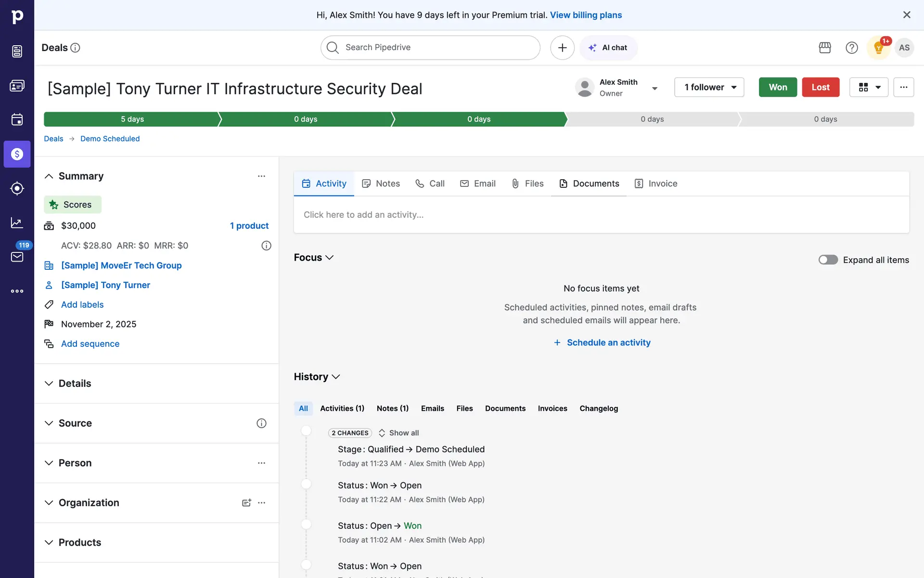Click View billing plans link
924x578 pixels.
tap(586, 15)
